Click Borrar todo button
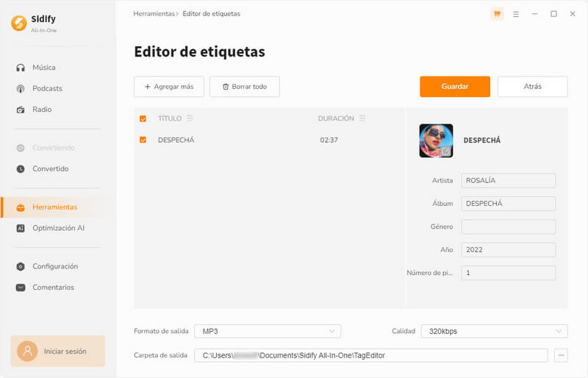The width and height of the screenshot is (588, 378). coord(245,87)
